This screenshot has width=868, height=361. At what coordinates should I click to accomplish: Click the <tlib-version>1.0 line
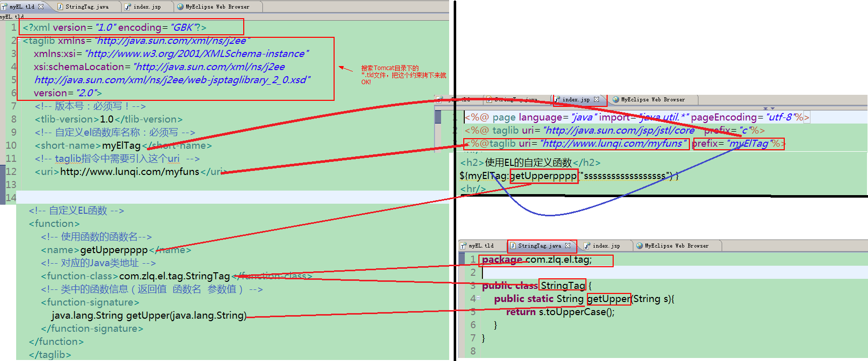[x=108, y=119]
